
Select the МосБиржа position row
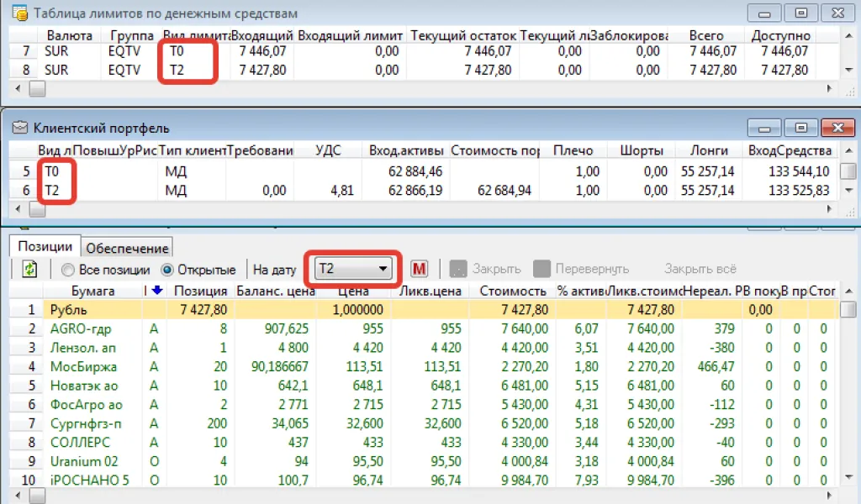pyautogui.click(x=84, y=366)
